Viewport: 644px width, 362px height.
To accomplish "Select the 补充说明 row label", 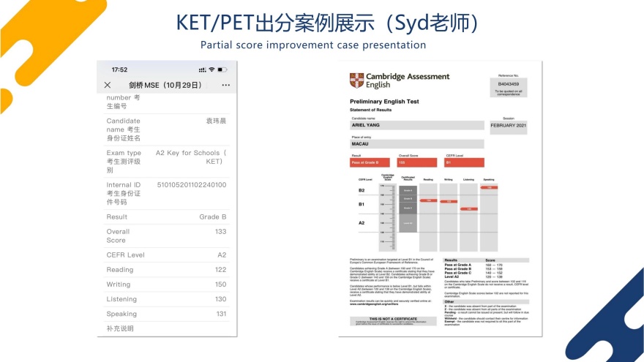I will 120,328.
